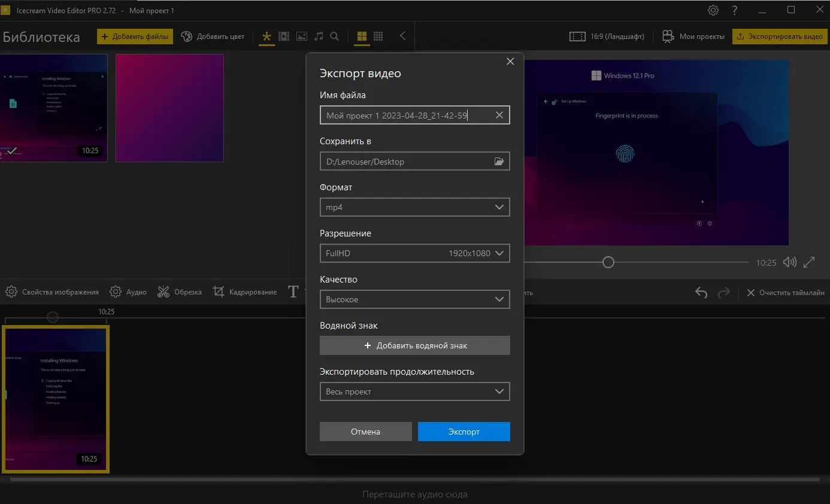The height and width of the screenshot is (504, 830).
Task: Select the video filter icon in library
Action: tap(284, 37)
